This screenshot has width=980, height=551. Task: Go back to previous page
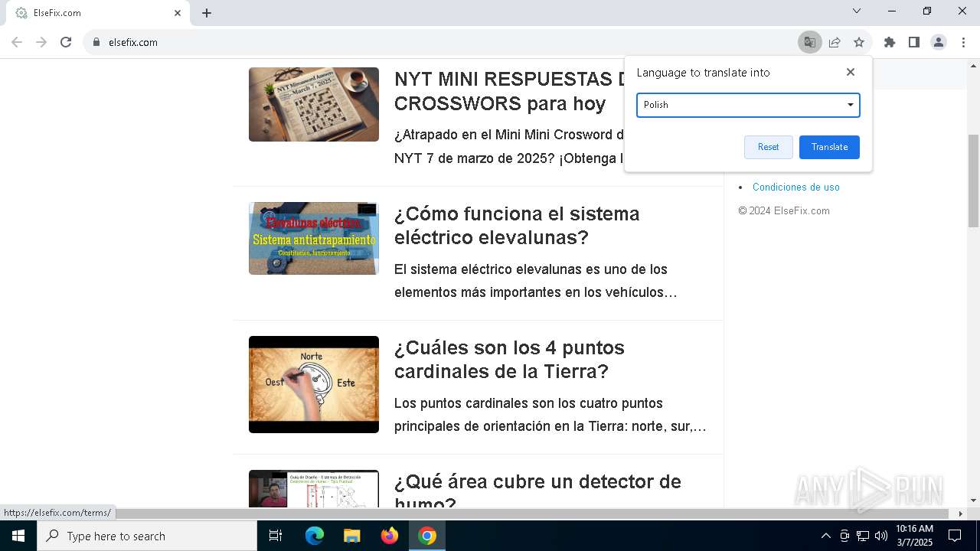click(17, 42)
